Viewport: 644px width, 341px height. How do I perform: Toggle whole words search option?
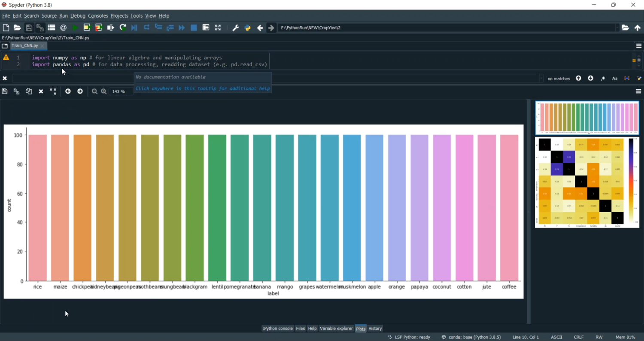coord(627,79)
